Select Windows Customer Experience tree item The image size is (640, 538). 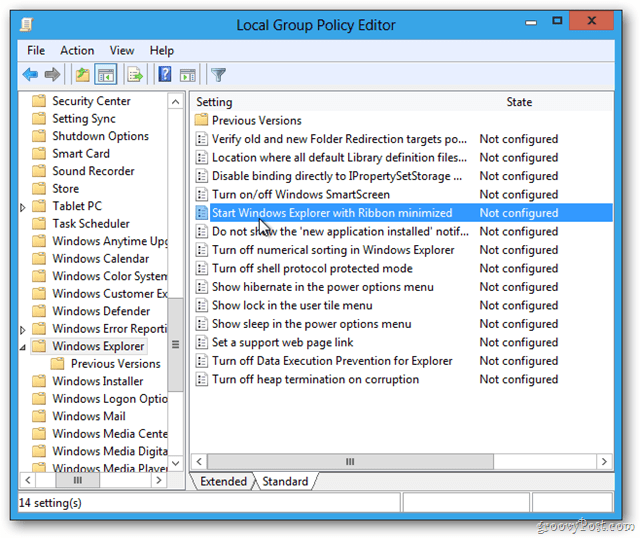tap(110, 293)
